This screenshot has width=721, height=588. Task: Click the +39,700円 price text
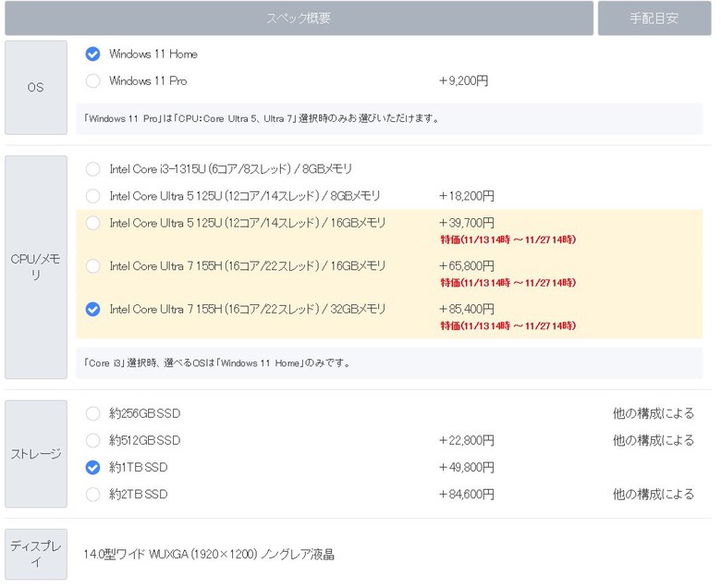click(467, 223)
